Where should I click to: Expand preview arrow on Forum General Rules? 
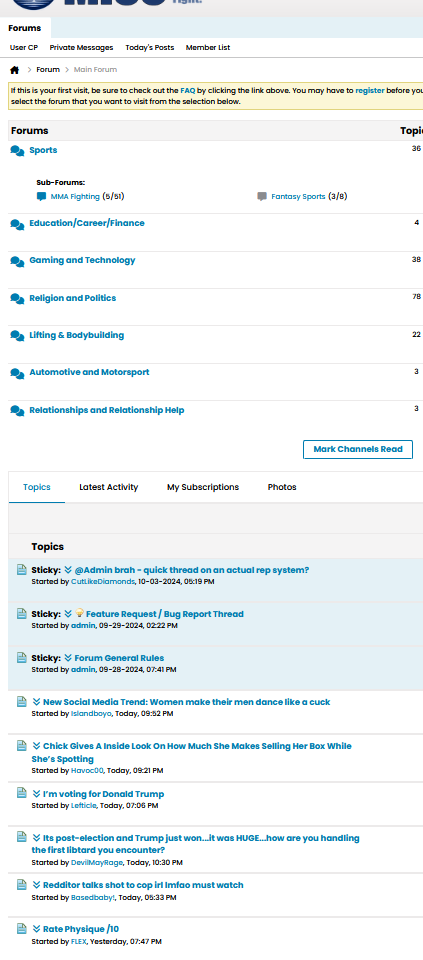point(68,658)
